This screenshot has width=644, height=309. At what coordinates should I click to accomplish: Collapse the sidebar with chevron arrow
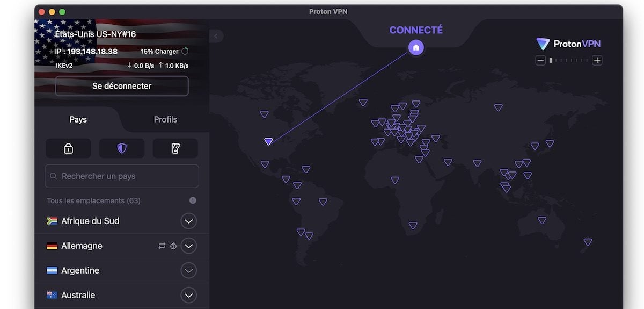(x=216, y=36)
